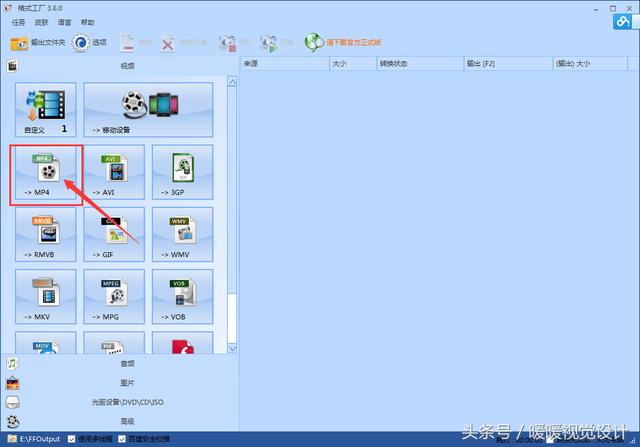The width and height of the screenshot is (640, 447).
Task: Click the folder icon beside E:\FFOutput
Action: pos(12,439)
